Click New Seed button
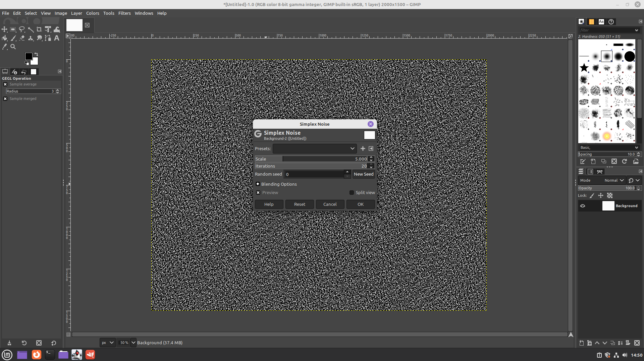This screenshot has height=361, width=644. coord(363,174)
